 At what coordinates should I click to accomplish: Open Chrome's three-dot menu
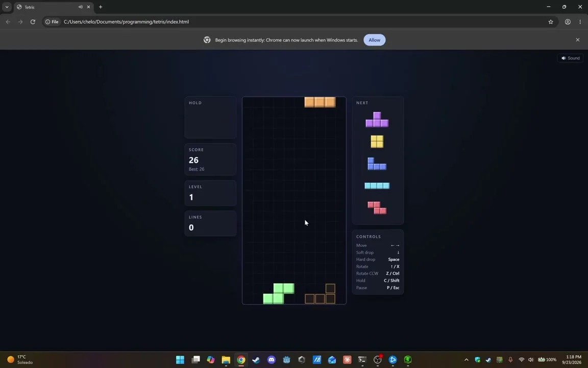[580, 22]
